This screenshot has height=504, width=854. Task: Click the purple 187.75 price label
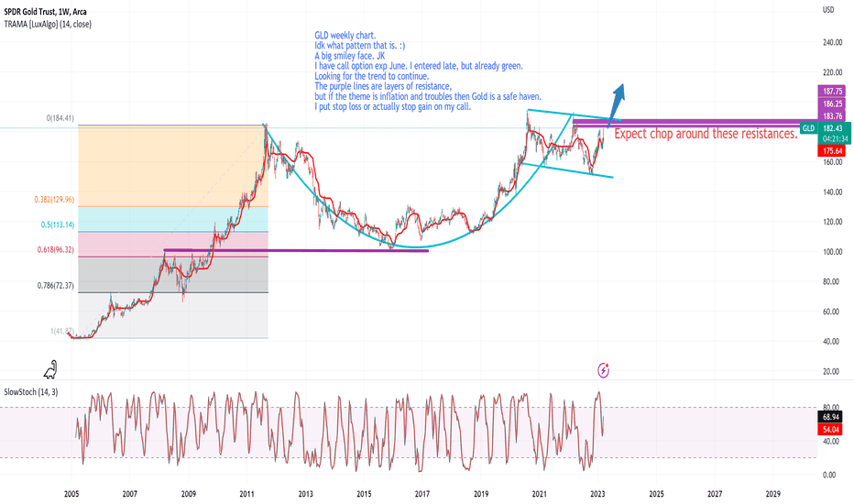pyautogui.click(x=832, y=91)
